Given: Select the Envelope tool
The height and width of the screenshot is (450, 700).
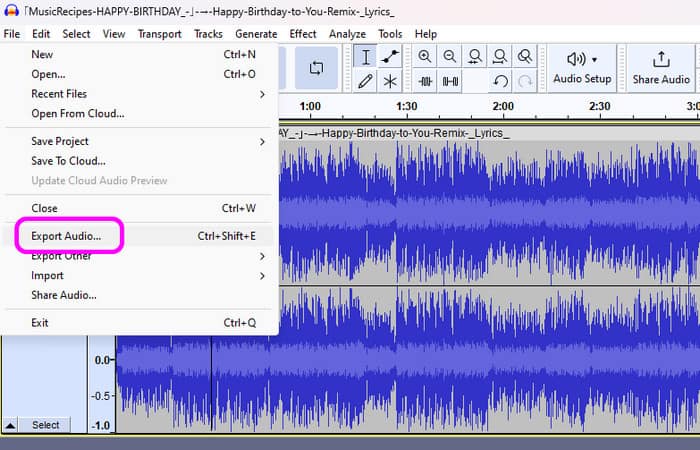Looking at the screenshot, I should [390, 57].
